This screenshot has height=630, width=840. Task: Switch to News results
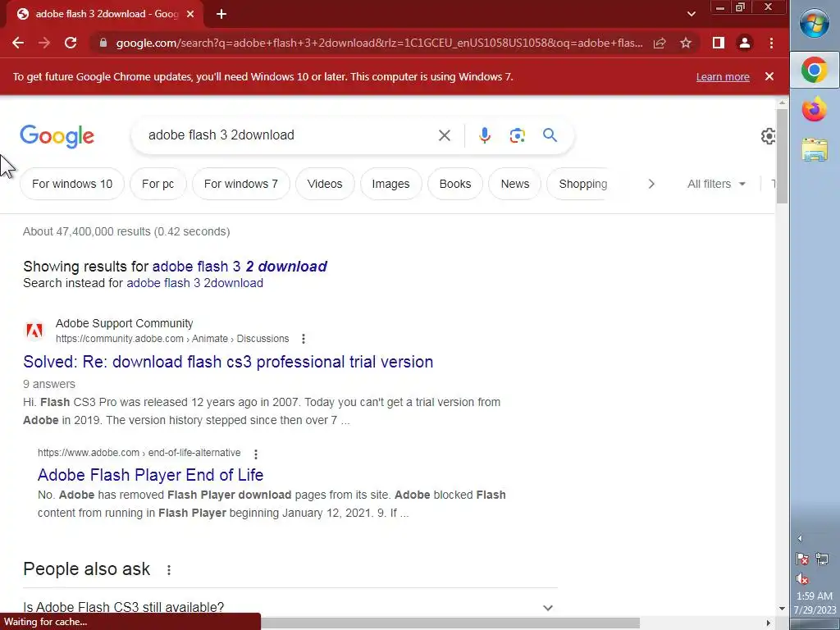coord(515,184)
